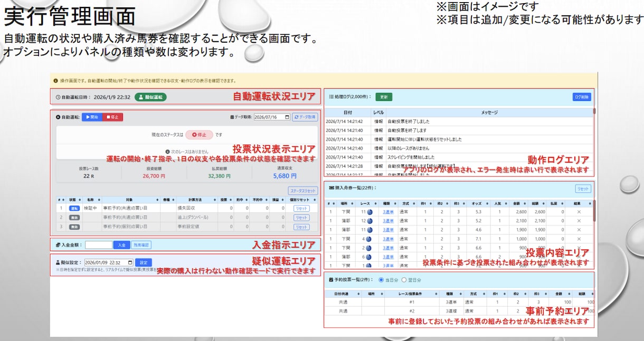Reset the 事前設定値 row via リセット
The image size is (644, 341).
click(x=301, y=226)
